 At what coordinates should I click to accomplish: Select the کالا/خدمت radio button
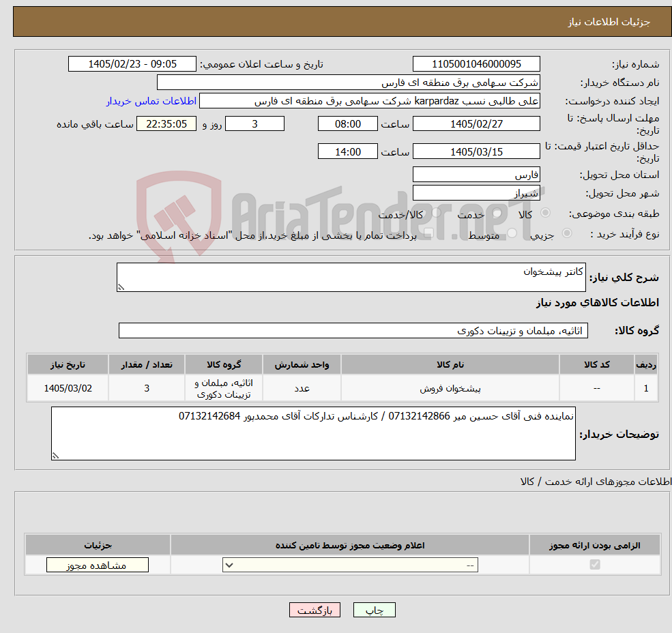tap(436, 213)
